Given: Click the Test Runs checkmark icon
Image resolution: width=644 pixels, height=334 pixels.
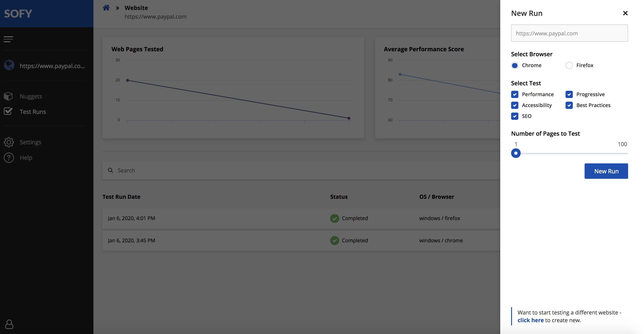Looking at the screenshot, I should (x=8, y=111).
